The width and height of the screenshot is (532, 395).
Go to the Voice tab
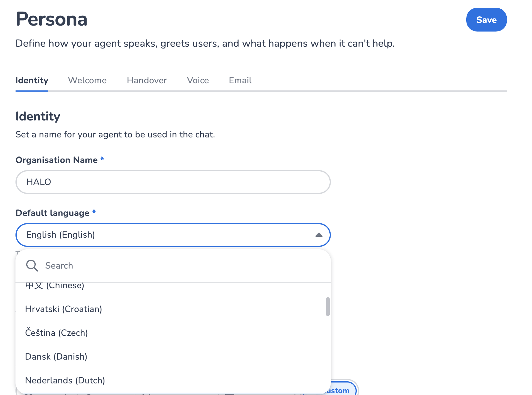[x=198, y=80]
